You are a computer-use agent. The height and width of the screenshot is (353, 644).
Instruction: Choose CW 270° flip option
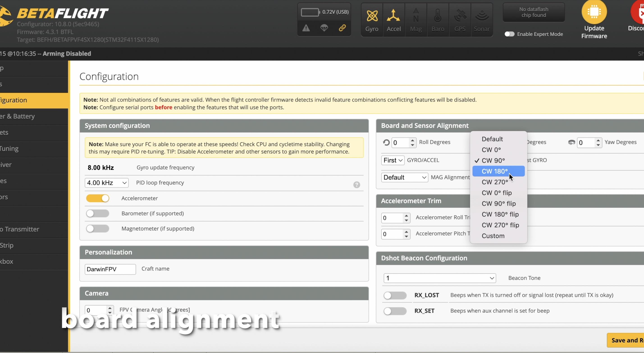tap(500, 225)
